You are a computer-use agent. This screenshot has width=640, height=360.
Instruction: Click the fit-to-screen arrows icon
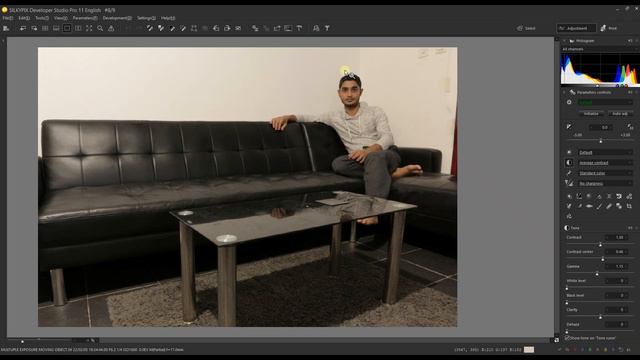pyautogui.click(x=89, y=28)
